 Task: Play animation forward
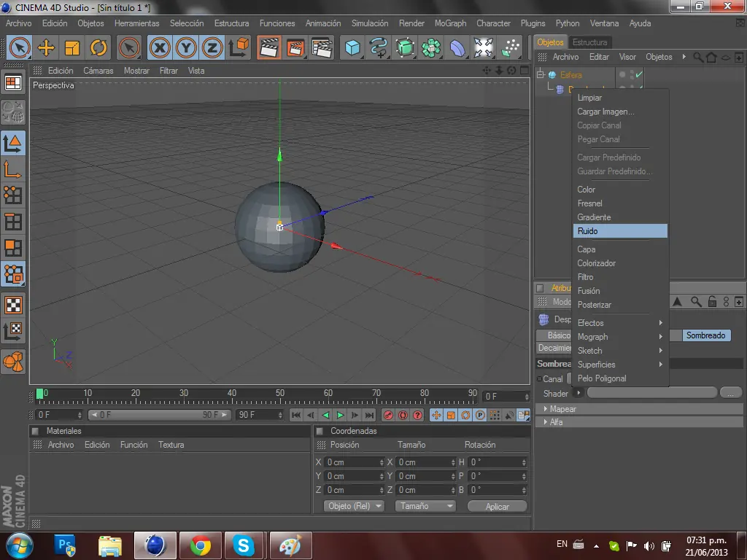pyautogui.click(x=340, y=415)
